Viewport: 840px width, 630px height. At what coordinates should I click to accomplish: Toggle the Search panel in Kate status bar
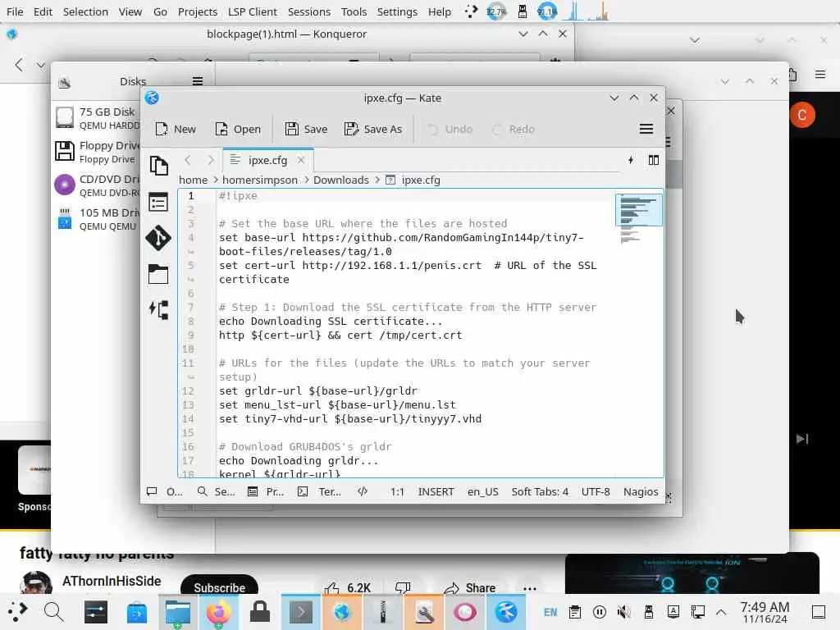coord(216,491)
